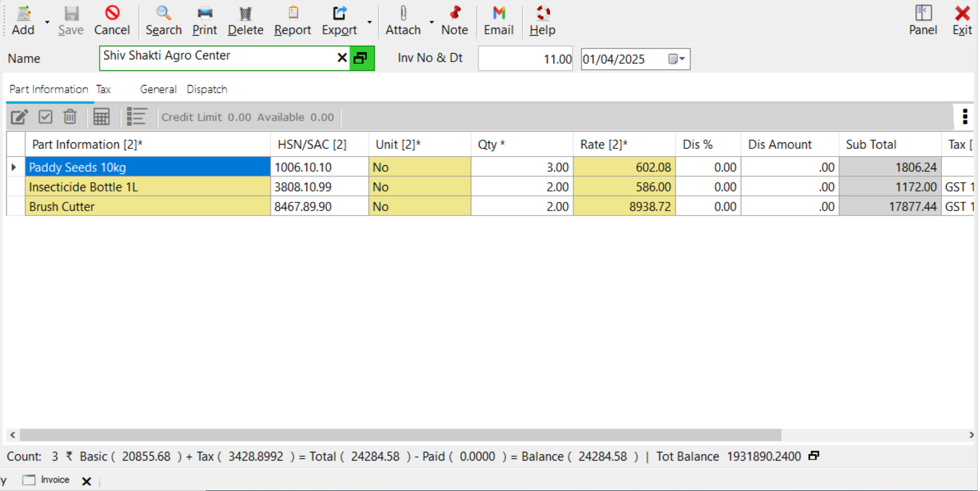Viewport: 980px width, 491px height.
Task: Send invoice via the Email icon
Action: pos(498,20)
